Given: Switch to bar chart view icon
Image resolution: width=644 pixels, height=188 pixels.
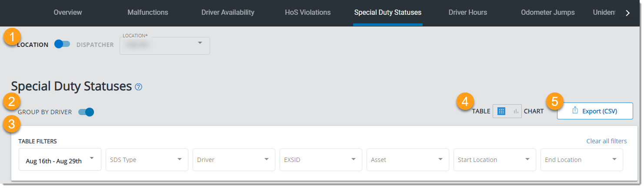Looking at the screenshot, I should 516,111.
